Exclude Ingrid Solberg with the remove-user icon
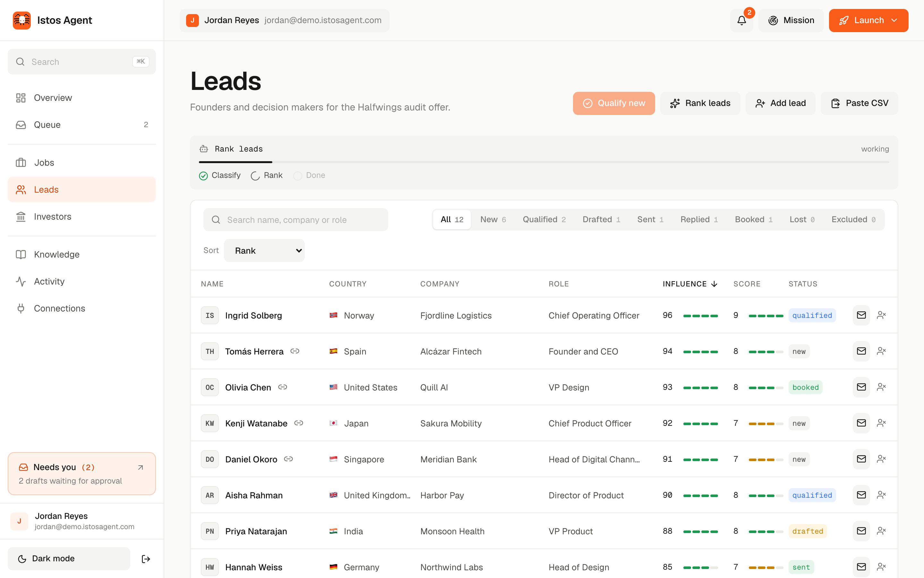Image resolution: width=924 pixels, height=578 pixels. point(881,315)
